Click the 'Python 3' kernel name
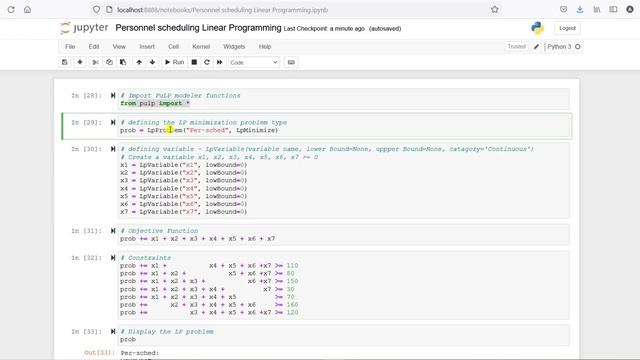The width and height of the screenshot is (640, 360). click(x=559, y=47)
